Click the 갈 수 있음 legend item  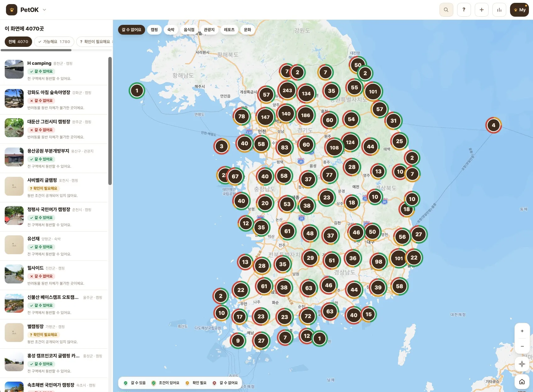point(135,383)
